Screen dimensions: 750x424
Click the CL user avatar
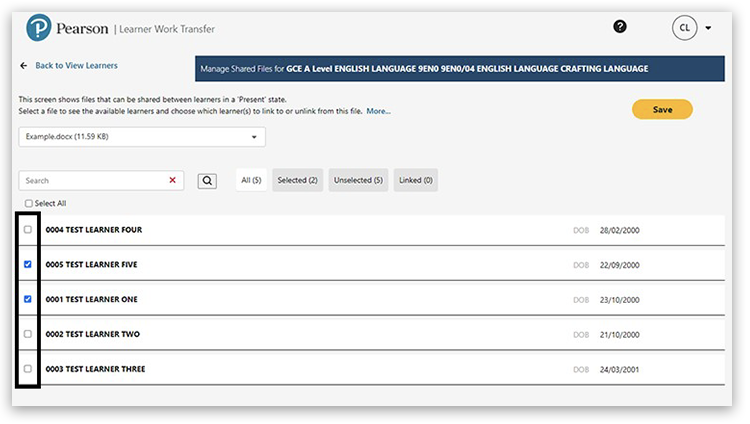(684, 28)
